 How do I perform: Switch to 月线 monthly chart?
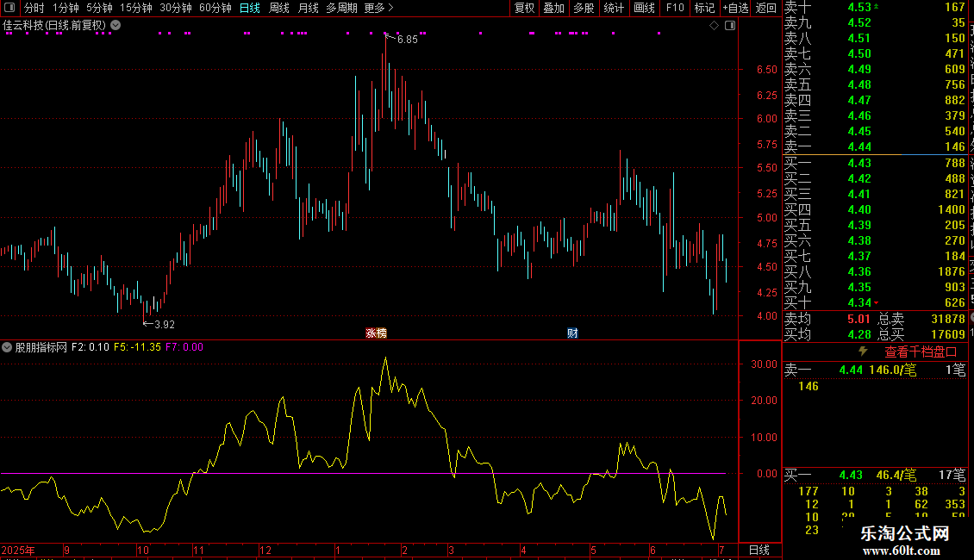tap(308, 8)
